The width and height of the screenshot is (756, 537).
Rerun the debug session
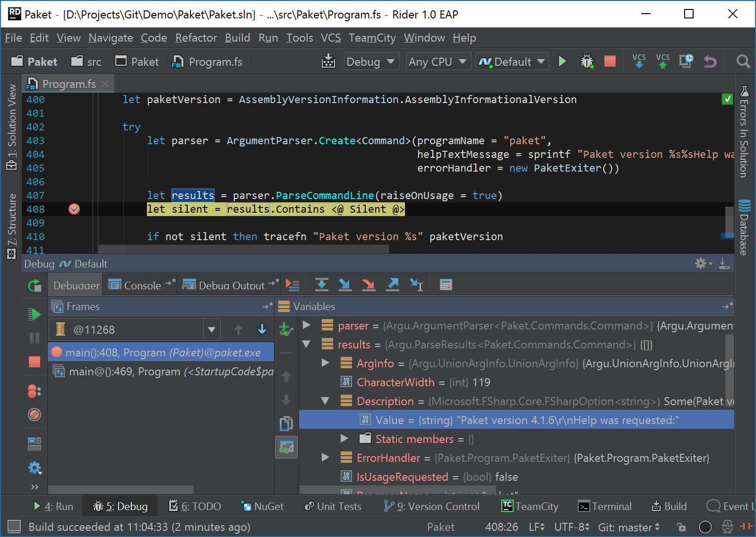pos(34,286)
